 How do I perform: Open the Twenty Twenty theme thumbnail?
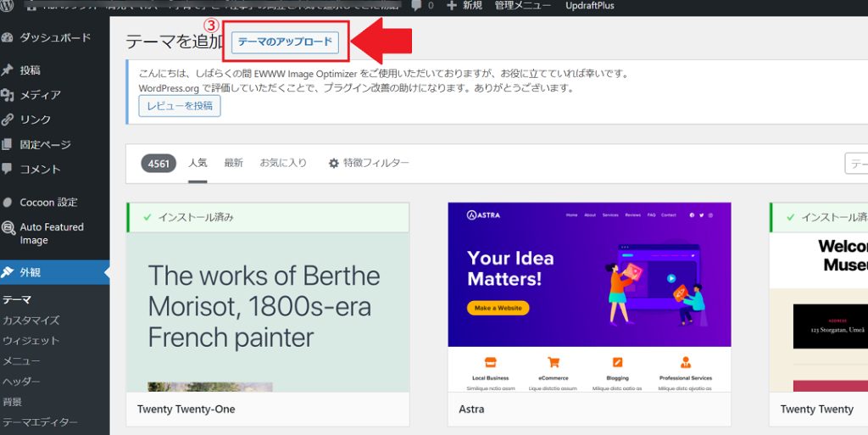click(819, 312)
